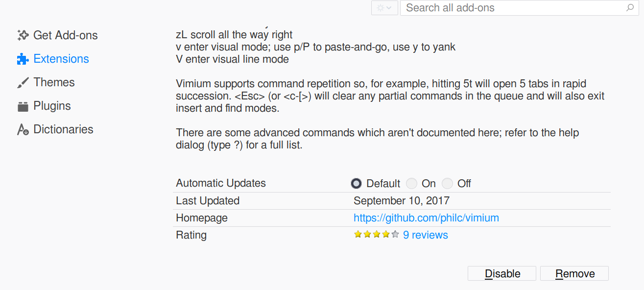Image resolution: width=644 pixels, height=290 pixels.
Task: Turn automatic updates Off
Action: click(x=447, y=183)
